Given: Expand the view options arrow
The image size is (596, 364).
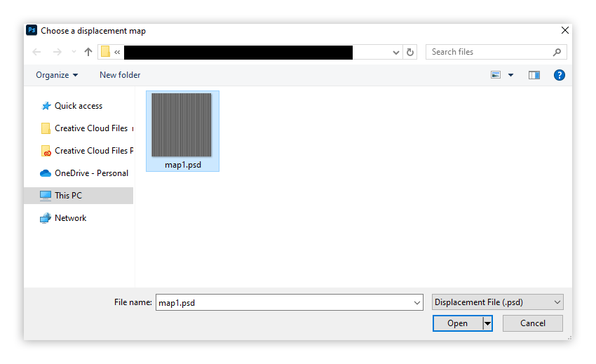Looking at the screenshot, I should coord(511,75).
